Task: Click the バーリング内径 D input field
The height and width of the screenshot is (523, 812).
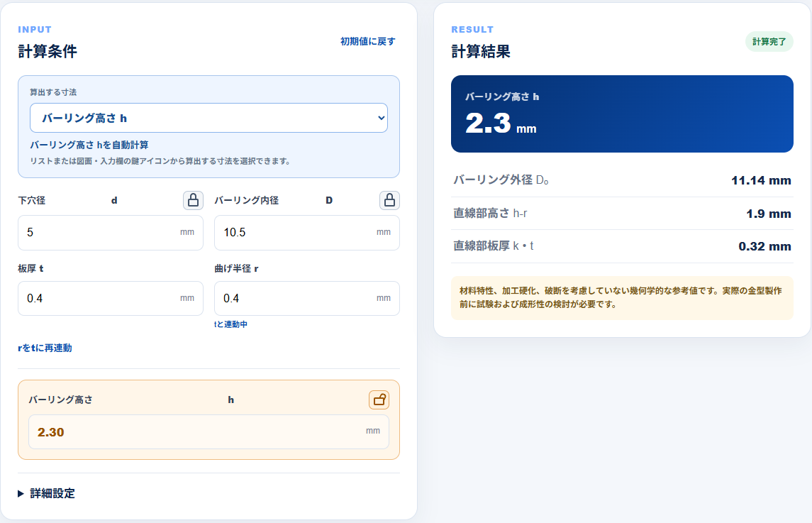Action: click(x=306, y=233)
